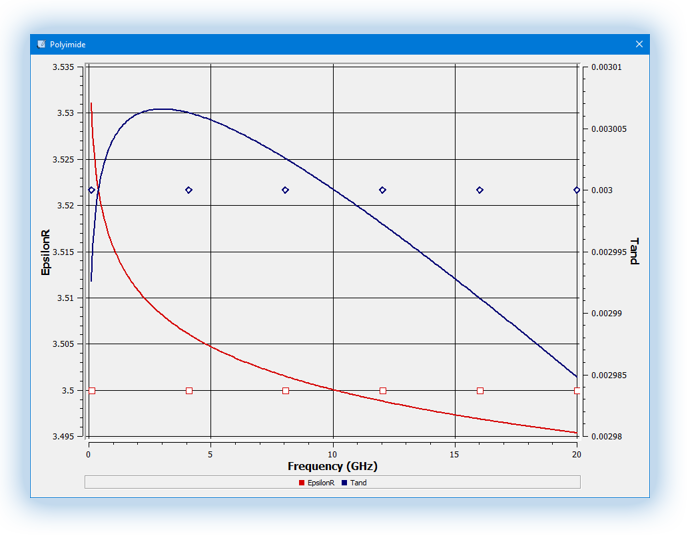Click the blue diamond marker at 4 GHz
This screenshot has width=700, height=546.
click(189, 190)
